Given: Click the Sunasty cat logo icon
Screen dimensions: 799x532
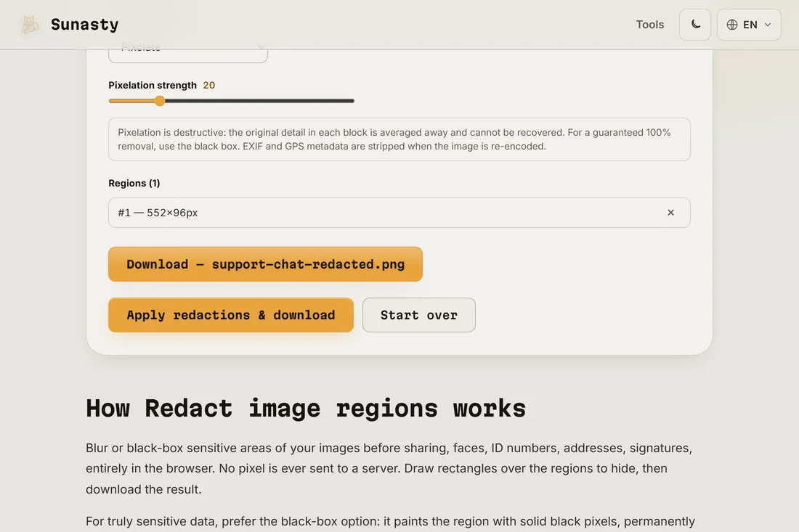Looking at the screenshot, I should point(30,25).
